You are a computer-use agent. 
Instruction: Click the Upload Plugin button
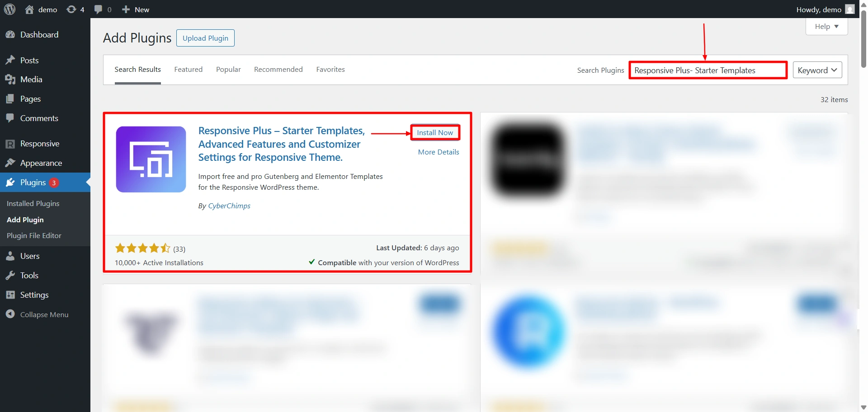pos(205,38)
